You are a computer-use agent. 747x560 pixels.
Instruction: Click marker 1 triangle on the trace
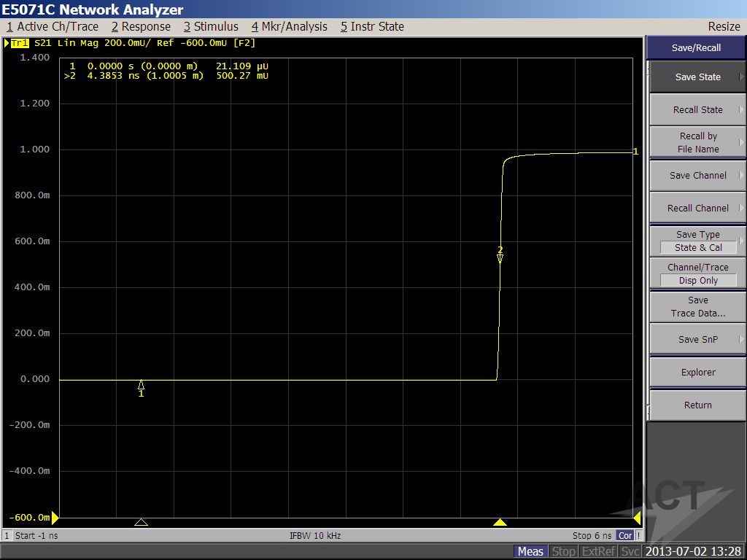pyautogui.click(x=141, y=385)
